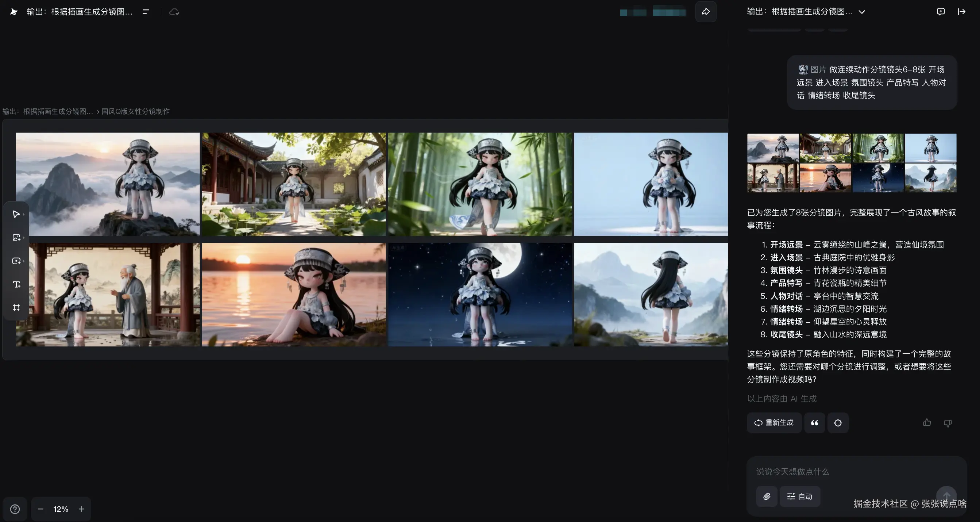Click the quote reply icon
The image size is (980, 522).
[814, 423]
